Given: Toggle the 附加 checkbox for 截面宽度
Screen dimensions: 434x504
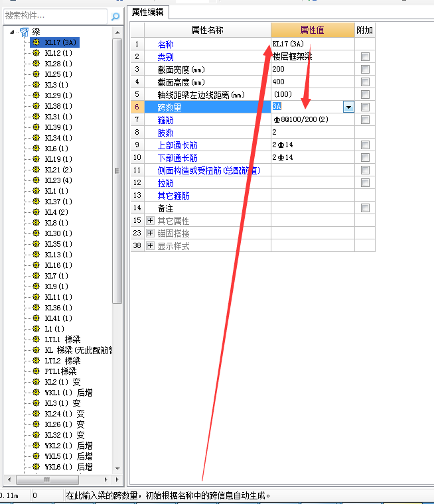Looking at the screenshot, I should [365, 69].
